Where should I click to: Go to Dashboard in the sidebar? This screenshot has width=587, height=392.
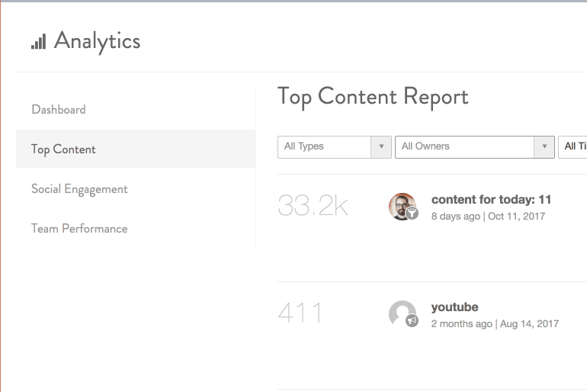(x=59, y=110)
